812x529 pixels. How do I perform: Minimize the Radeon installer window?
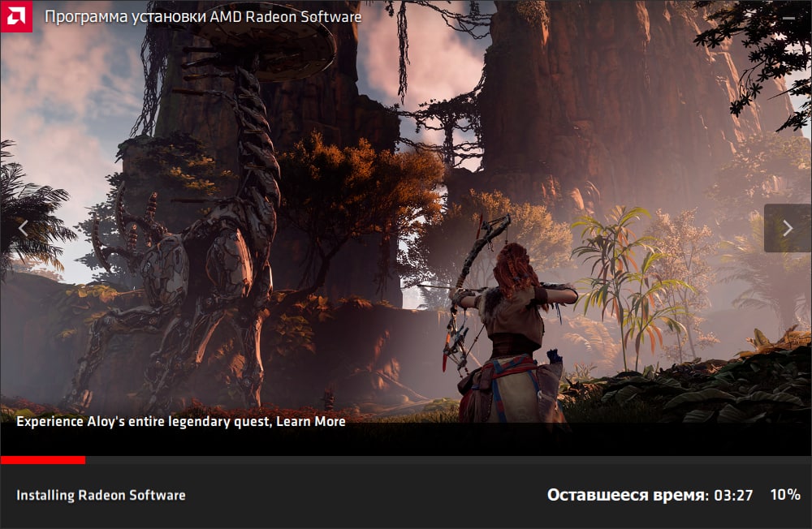point(788,18)
